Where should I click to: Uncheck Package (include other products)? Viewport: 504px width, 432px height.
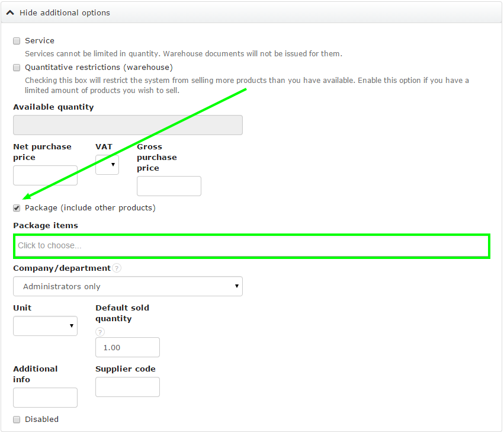click(x=17, y=208)
